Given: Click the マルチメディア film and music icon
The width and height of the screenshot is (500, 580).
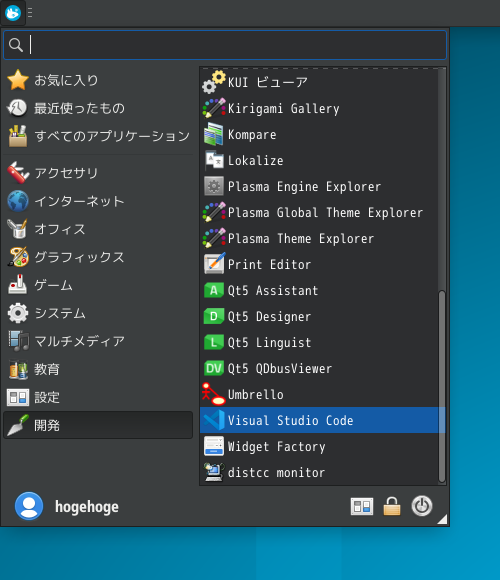Looking at the screenshot, I should point(18,341).
